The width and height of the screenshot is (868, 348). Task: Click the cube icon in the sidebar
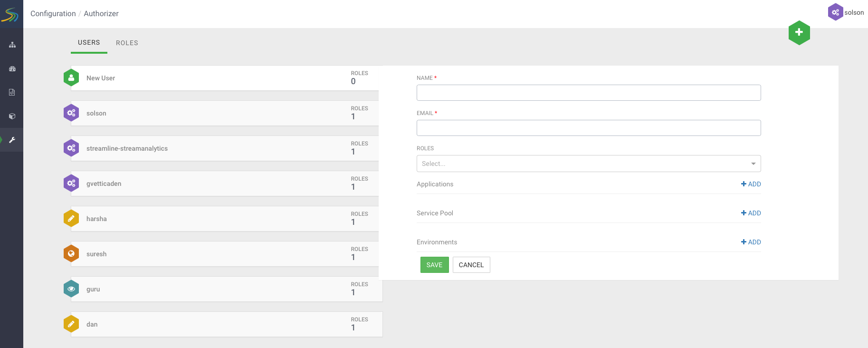[12, 116]
